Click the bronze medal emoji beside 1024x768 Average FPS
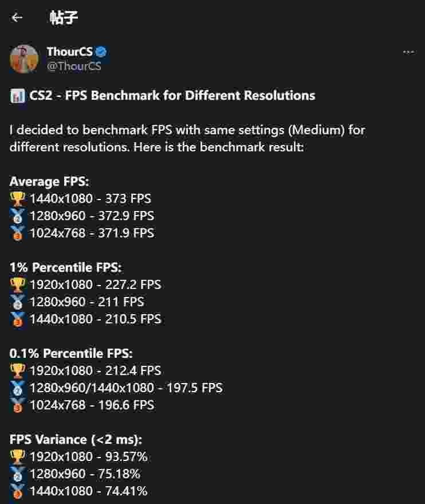Image resolution: width=425 pixels, height=504 pixels. pos(17,233)
